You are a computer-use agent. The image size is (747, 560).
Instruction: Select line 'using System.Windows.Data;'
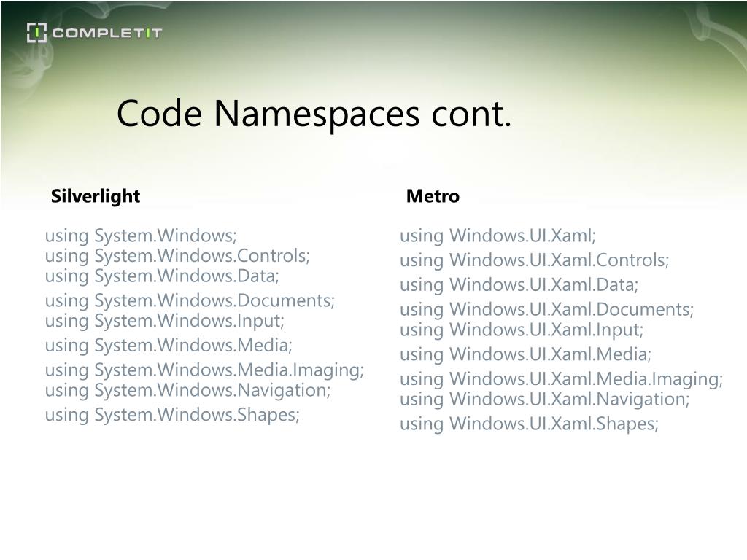162,276
